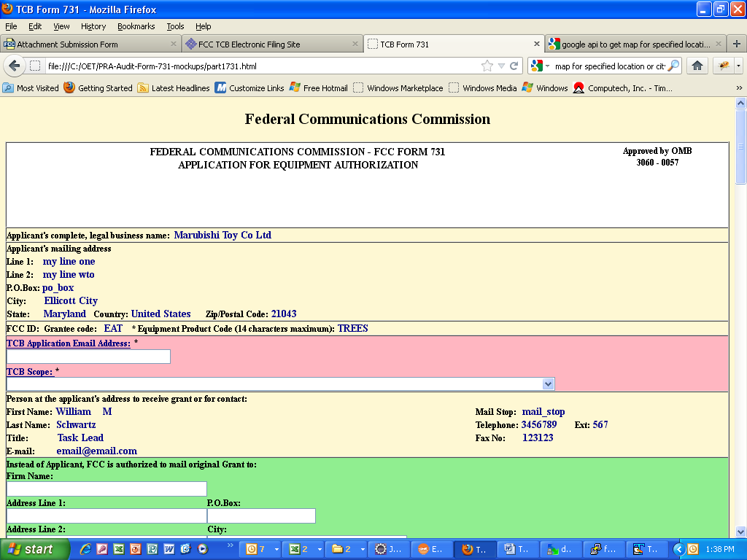This screenshot has width=747, height=560.
Task: Launch Internet Explorer from quick launch
Action: point(86,549)
